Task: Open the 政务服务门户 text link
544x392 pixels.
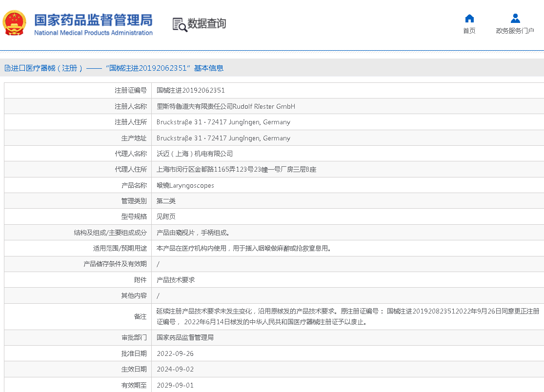Action: pyautogui.click(x=515, y=31)
